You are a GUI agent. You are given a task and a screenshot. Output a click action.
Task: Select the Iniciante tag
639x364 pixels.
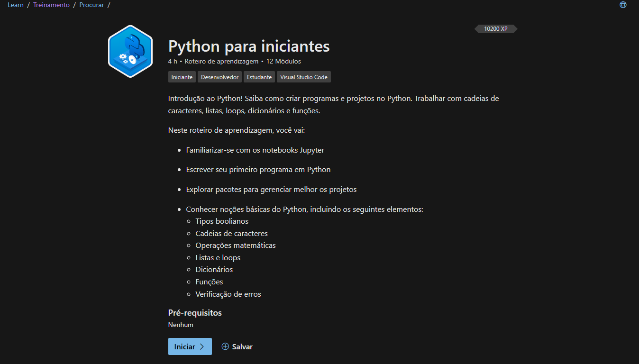pyautogui.click(x=182, y=77)
